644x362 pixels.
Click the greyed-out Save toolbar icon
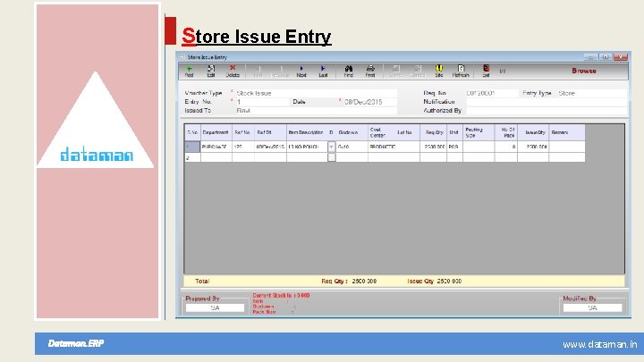[x=395, y=72]
